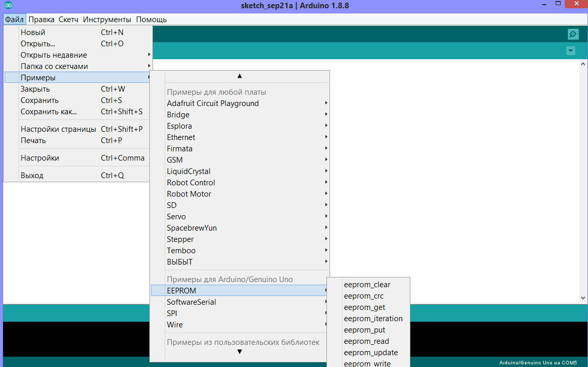Image resolution: width=588 pixels, height=367 pixels.
Task: Expand the Firmata examples submenu
Action: point(239,148)
